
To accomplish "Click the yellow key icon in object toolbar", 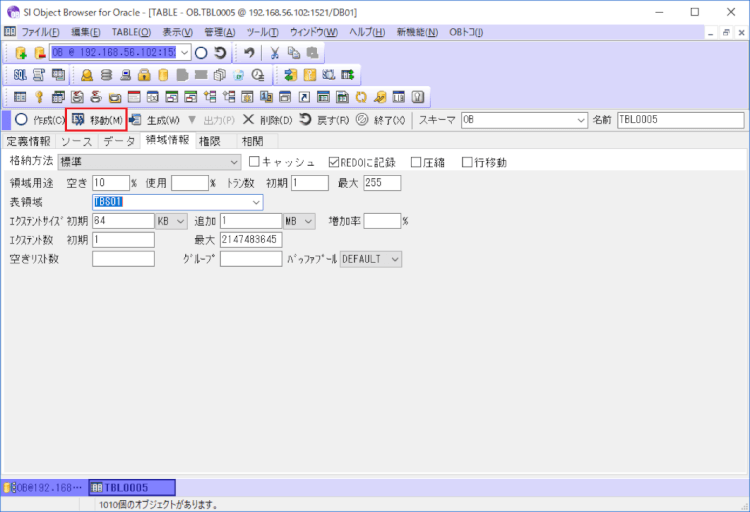I will (x=39, y=98).
